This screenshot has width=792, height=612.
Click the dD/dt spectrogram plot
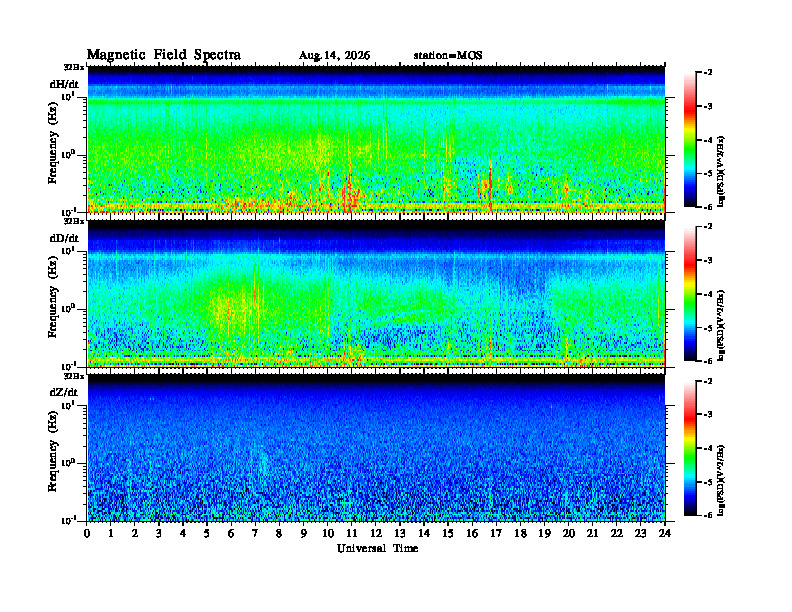[x=376, y=293]
